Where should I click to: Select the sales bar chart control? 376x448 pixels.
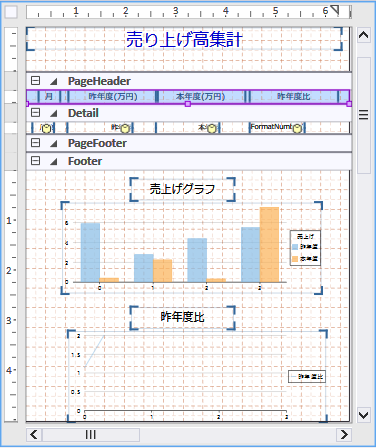point(192,248)
